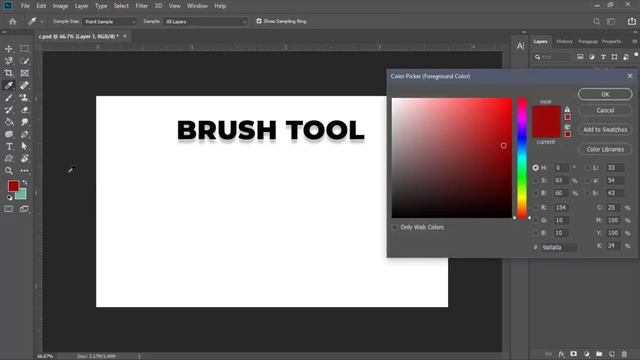Open the workspace switcher icon
Viewport: 640px width, 360px height.
611,21
